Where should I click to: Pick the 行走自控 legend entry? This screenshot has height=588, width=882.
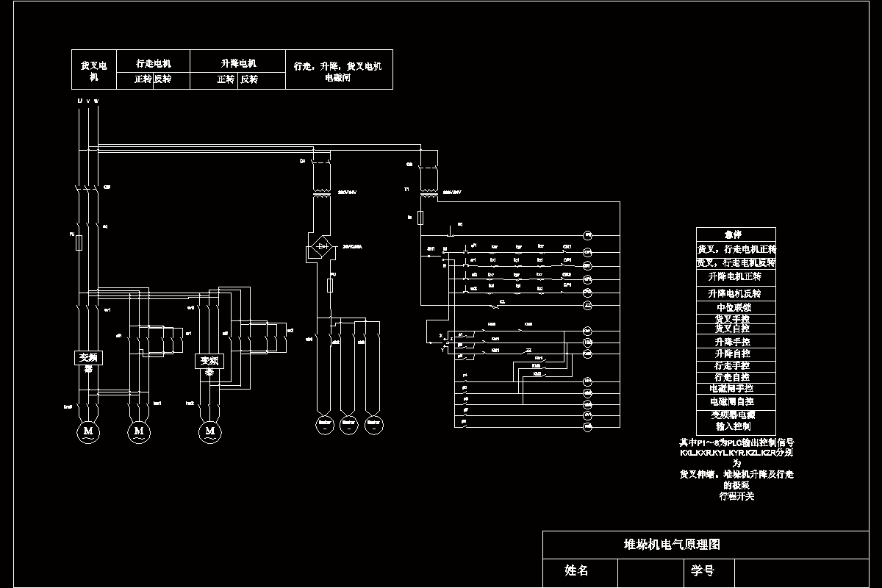click(x=736, y=377)
